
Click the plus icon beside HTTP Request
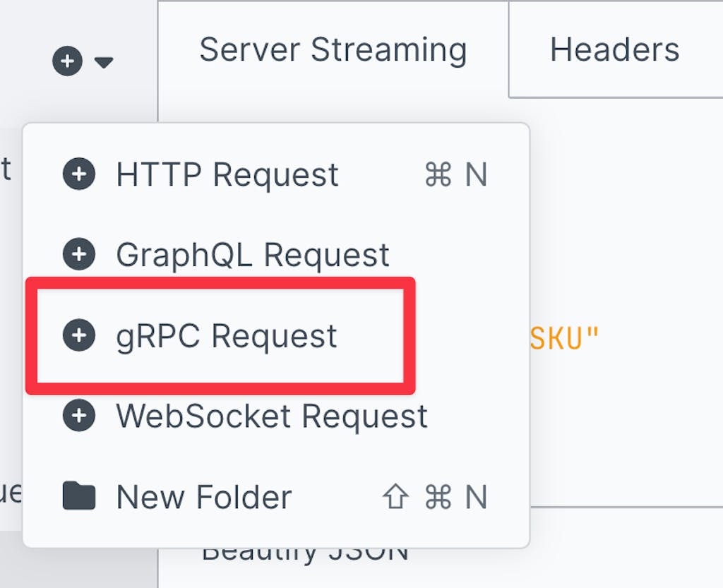[x=79, y=174]
